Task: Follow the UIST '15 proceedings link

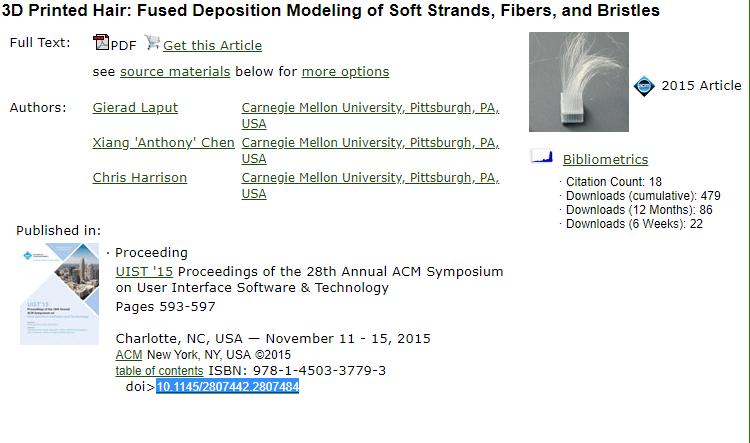Action: [144, 271]
